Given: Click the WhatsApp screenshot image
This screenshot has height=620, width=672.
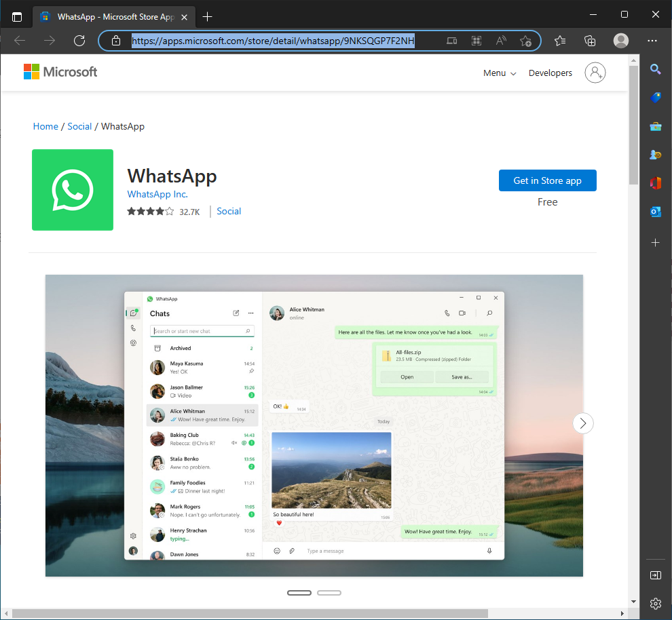Looking at the screenshot, I should [314, 425].
